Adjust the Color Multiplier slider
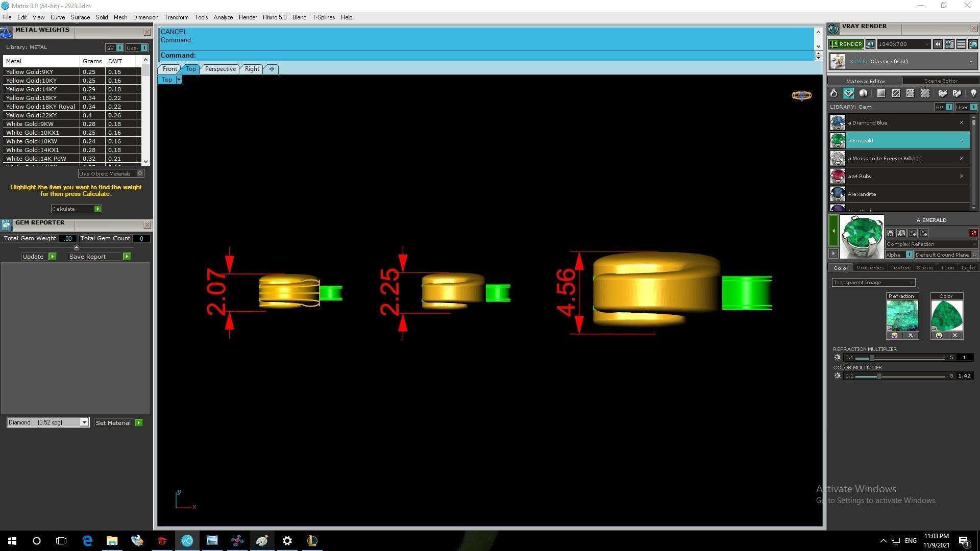 point(879,377)
